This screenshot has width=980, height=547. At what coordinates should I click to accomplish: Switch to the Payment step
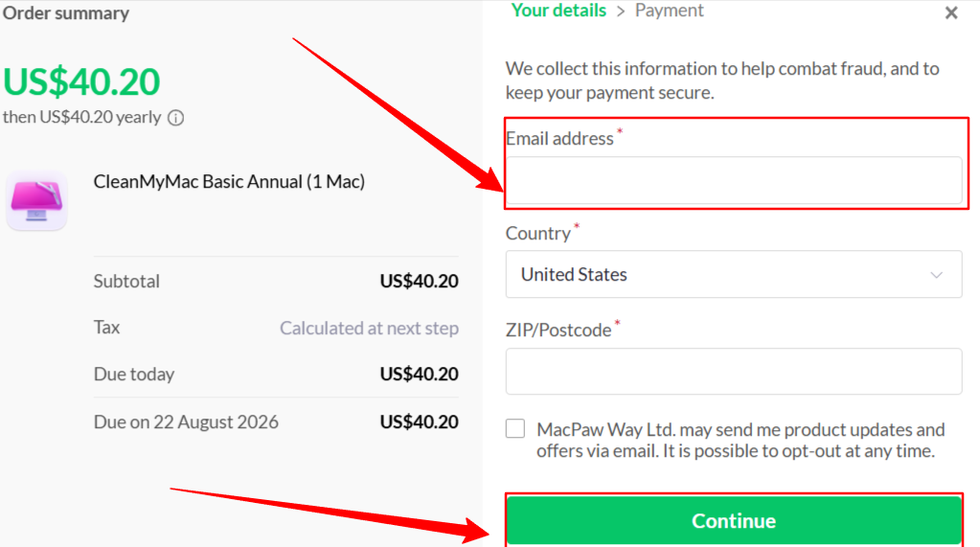click(669, 10)
